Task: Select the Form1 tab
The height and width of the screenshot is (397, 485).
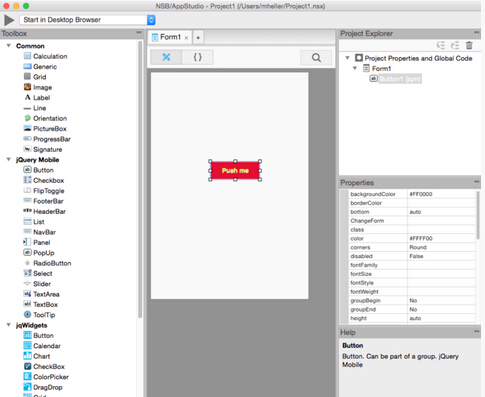Action: [x=170, y=37]
